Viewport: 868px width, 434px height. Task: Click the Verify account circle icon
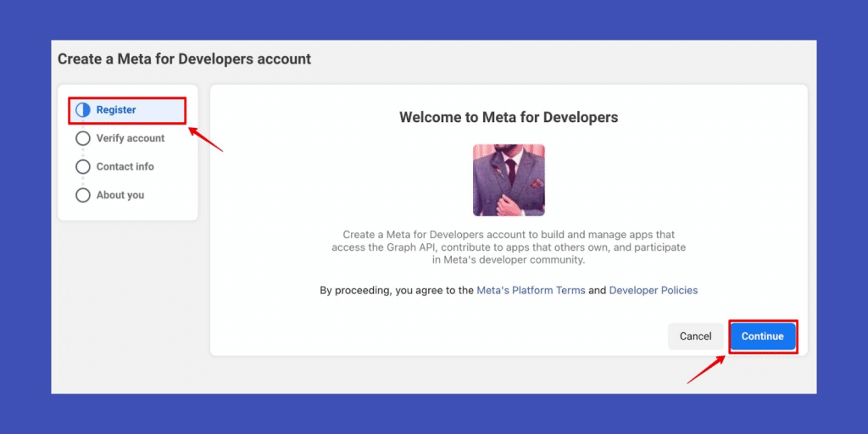click(83, 138)
